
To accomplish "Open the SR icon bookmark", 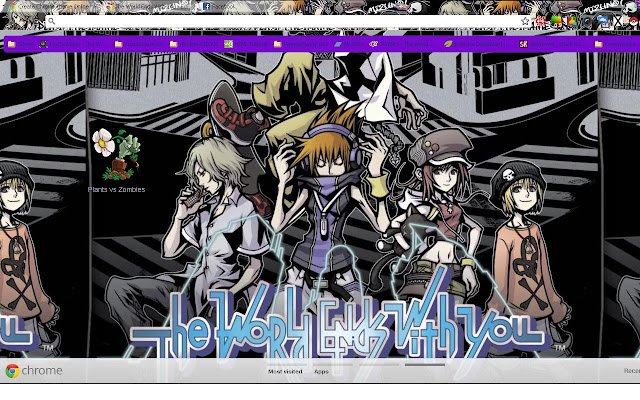I will (x=551, y=44).
